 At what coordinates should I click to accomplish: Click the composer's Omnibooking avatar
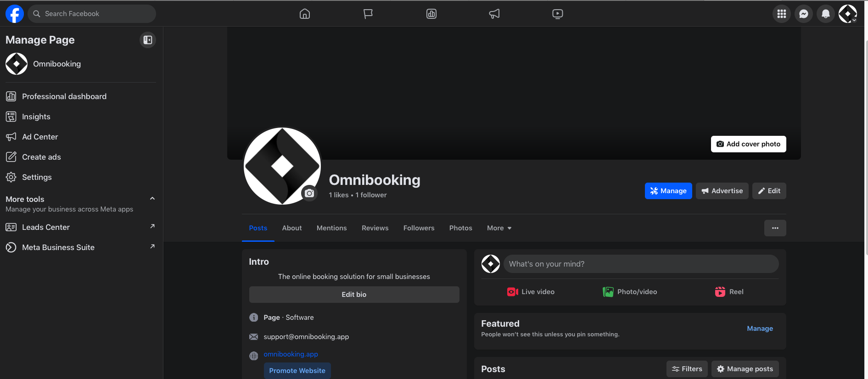[491, 264]
